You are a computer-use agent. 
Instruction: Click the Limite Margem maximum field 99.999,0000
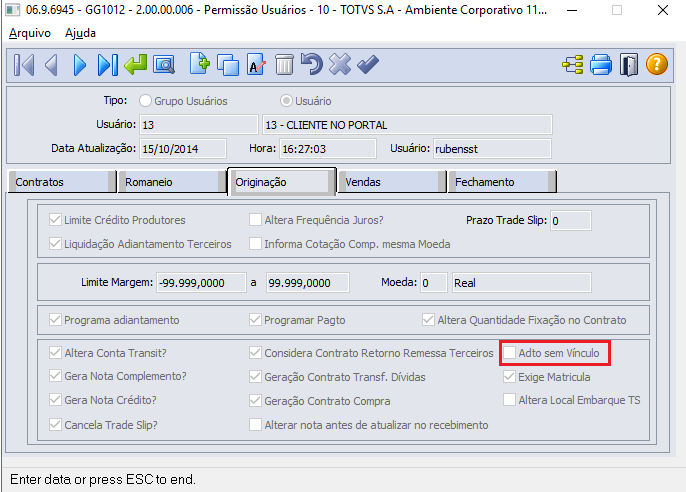[308, 283]
